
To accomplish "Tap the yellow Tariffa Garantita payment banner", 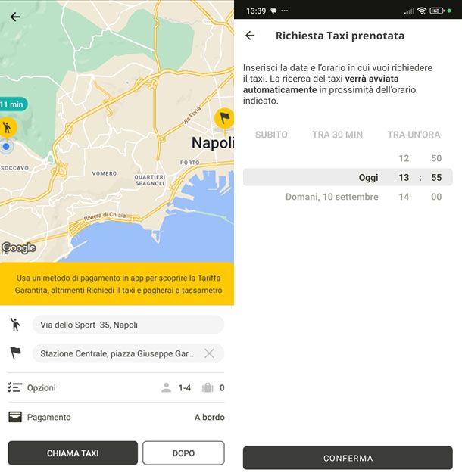I will [x=117, y=284].
